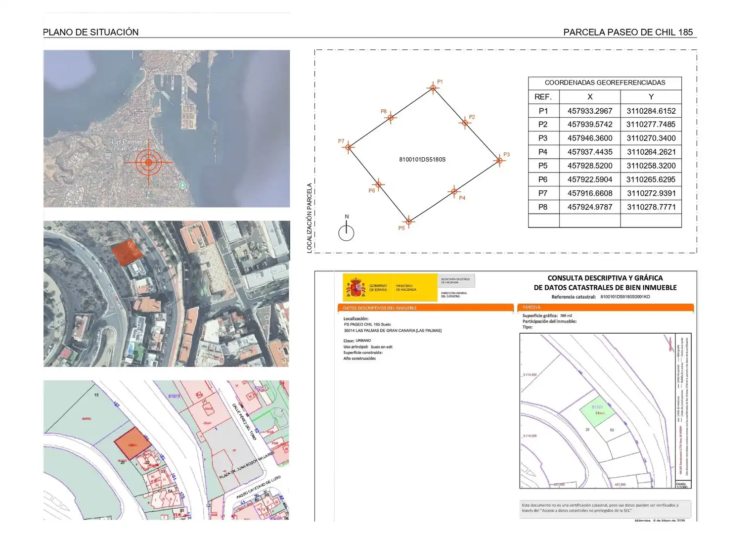Click the PLANO DE SITUACIÓN heading
756x534 pixels.
point(91,32)
